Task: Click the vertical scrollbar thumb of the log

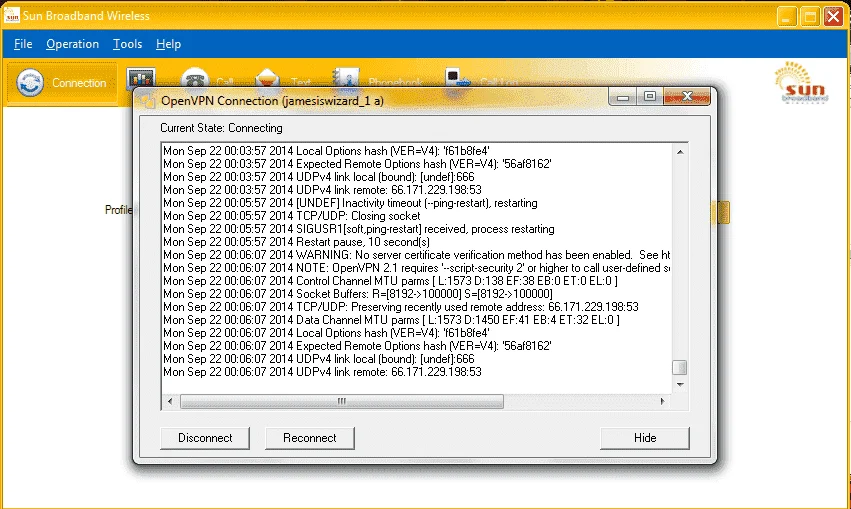Action: tap(680, 367)
